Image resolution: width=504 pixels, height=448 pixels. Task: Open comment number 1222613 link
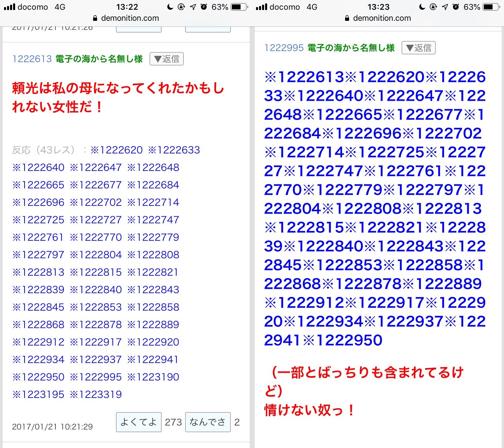[x=32, y=59]
